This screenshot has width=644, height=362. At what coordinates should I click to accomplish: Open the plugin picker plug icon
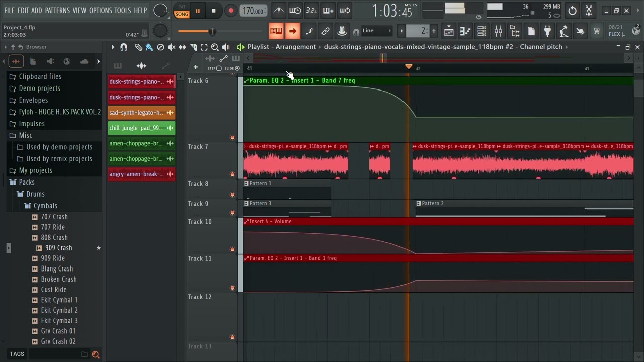[x=547, y=31]
